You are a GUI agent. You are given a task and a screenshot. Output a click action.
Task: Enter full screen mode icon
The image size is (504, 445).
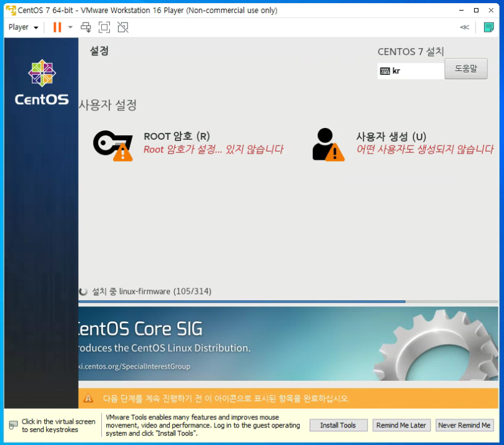(104, 27)
